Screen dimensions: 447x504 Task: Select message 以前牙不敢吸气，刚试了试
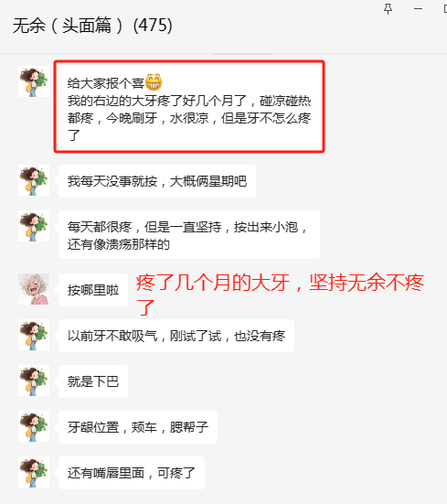(176, 336)
